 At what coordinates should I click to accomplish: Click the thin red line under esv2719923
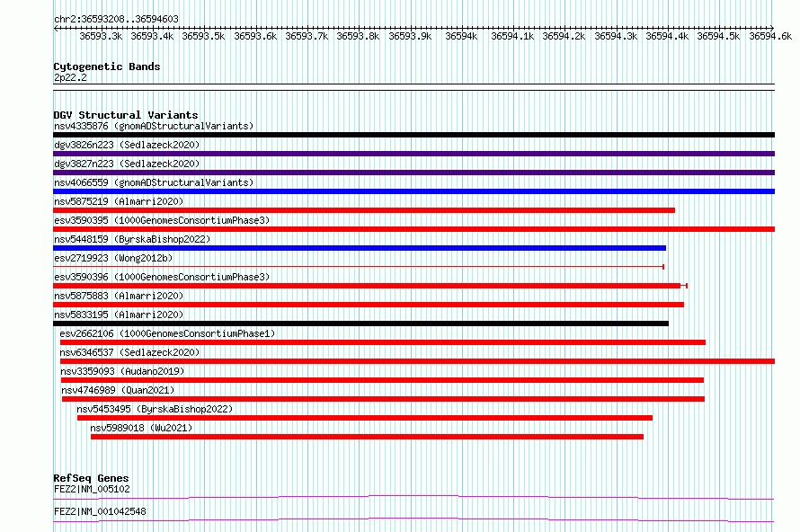click(x=358, y=267)
